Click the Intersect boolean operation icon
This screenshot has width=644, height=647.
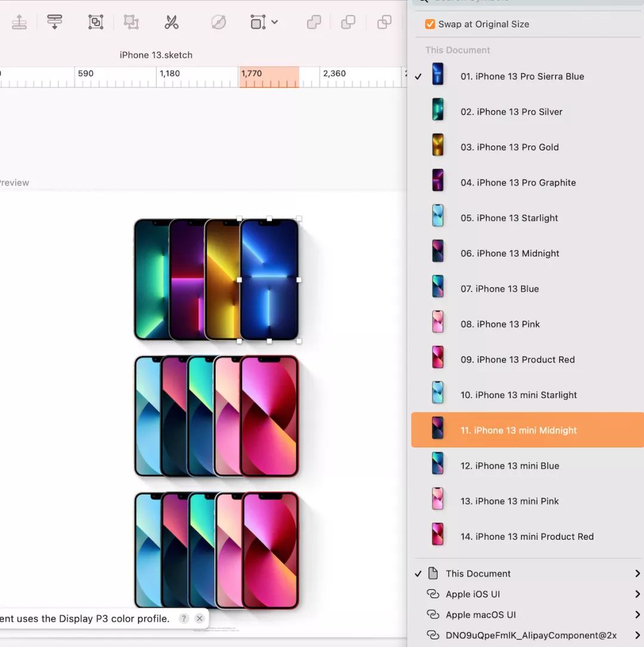(x=385, y=23)
